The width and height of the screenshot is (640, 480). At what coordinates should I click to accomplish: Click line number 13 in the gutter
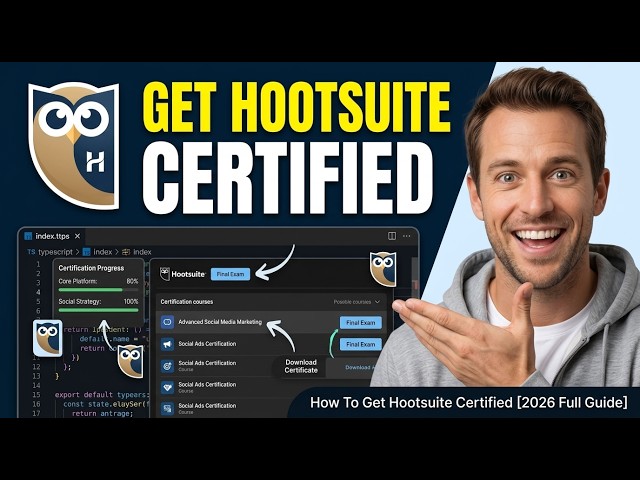point(36,376)
